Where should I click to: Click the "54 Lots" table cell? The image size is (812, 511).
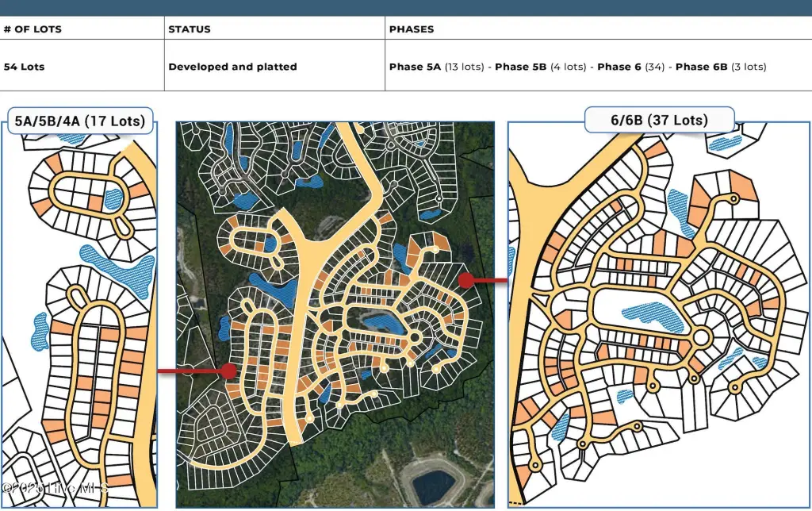(25, 67)
